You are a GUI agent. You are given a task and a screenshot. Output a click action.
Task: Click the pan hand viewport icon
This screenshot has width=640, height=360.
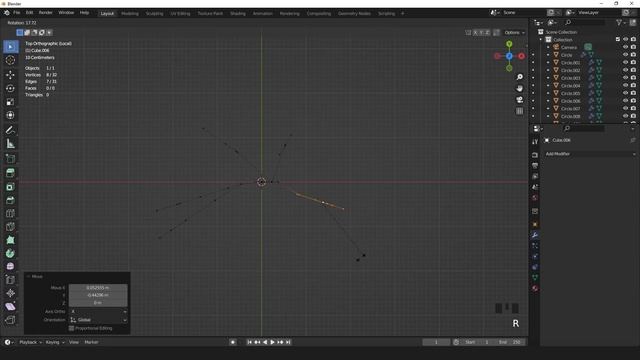(520, 89)
